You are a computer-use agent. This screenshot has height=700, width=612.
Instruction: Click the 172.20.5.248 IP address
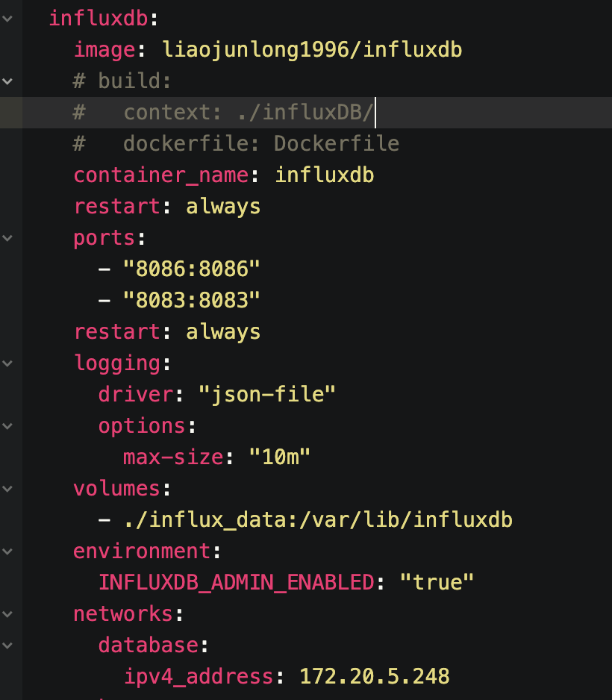[375, 677]
